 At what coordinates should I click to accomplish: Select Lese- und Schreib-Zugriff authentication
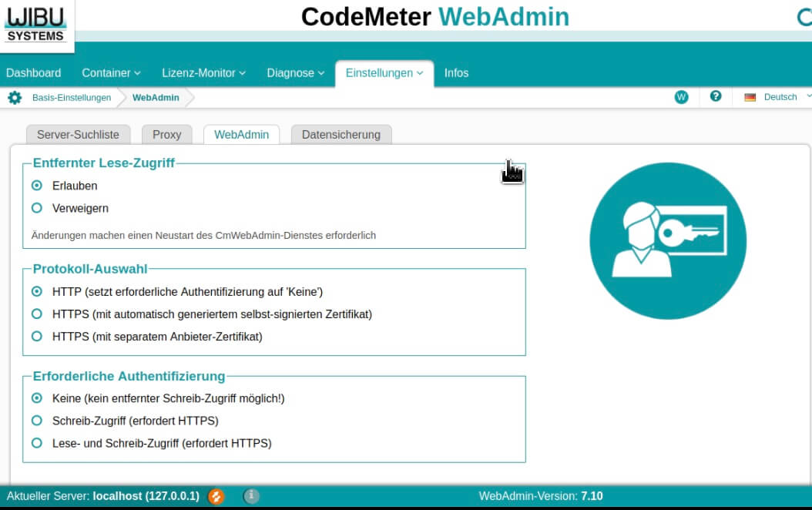(x=37, y=443)
